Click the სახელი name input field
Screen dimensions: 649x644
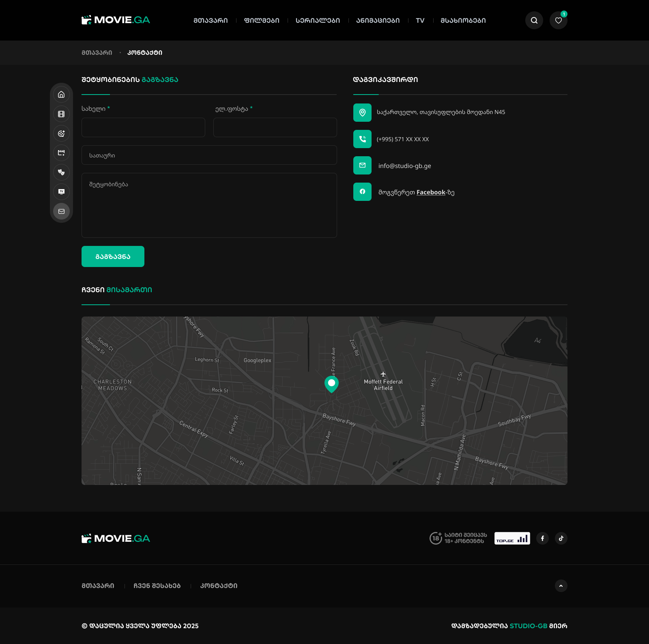tap(143, 127)
